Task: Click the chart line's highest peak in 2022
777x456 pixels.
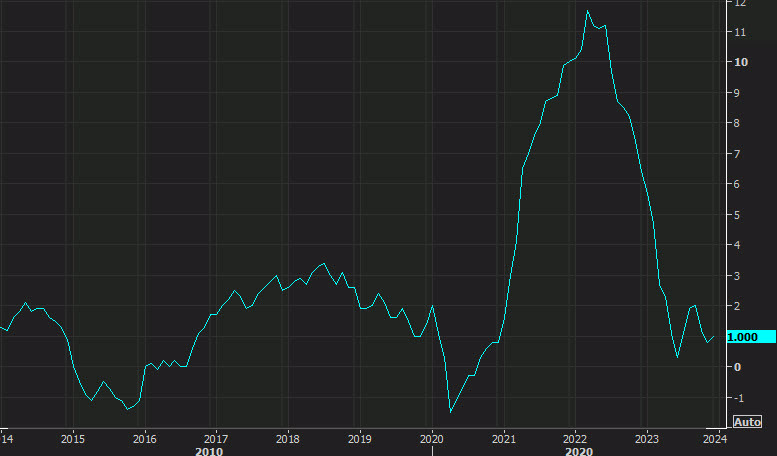Action: click(x=588, y=11)
